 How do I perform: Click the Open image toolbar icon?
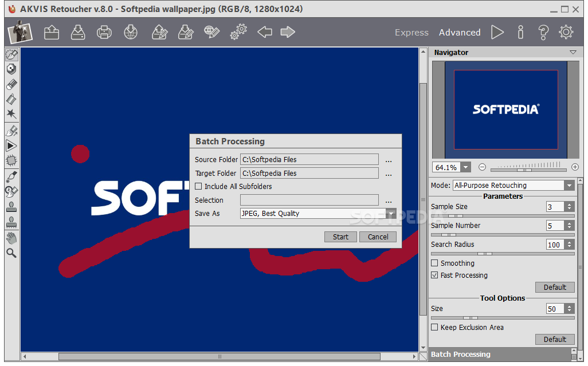click(52, 32)
